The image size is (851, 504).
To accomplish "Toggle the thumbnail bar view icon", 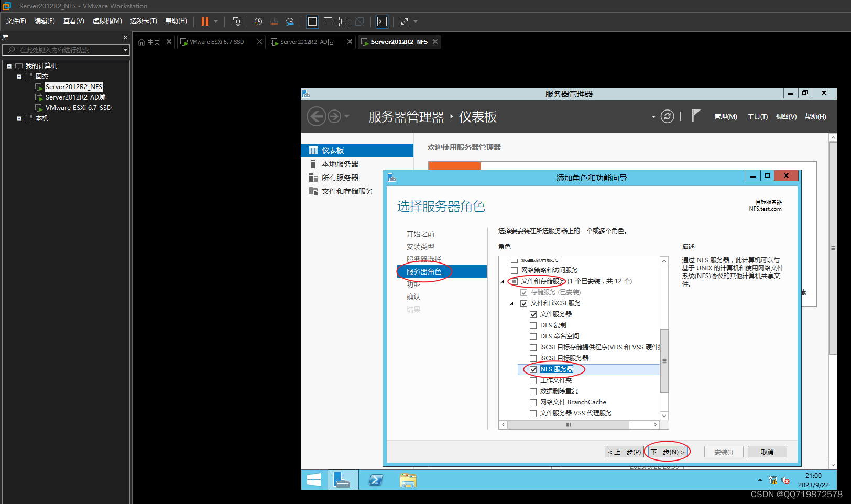I will pos(328,21).
